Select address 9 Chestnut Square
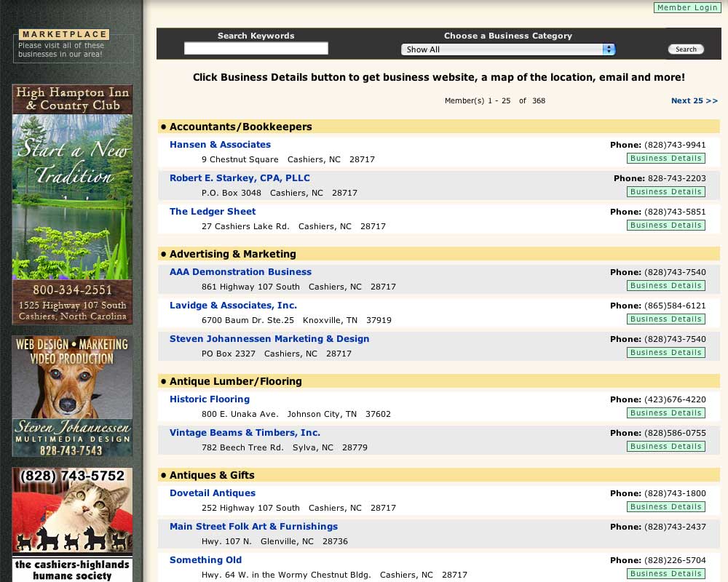 point(240,159)
